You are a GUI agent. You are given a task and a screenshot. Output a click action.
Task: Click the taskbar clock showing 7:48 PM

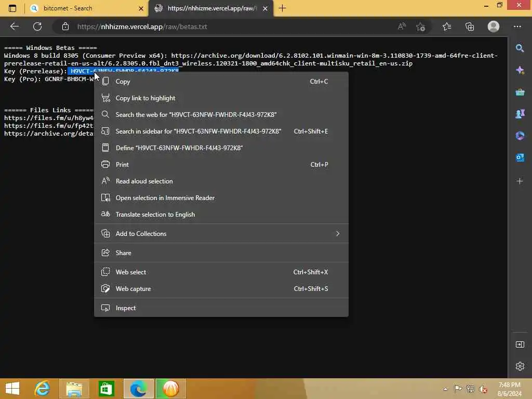(509, 389)
